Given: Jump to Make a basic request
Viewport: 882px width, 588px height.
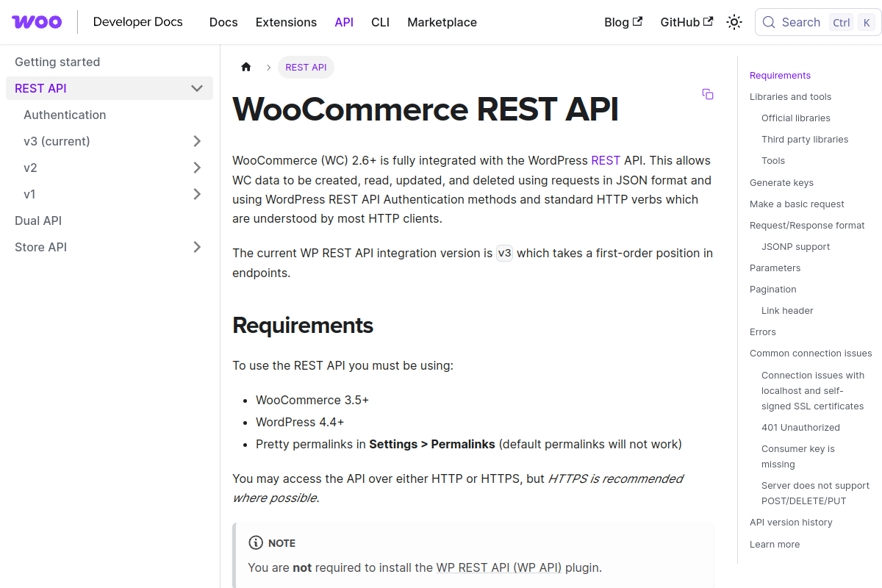Looking at the screenshot, I should [x=797, y=204].
